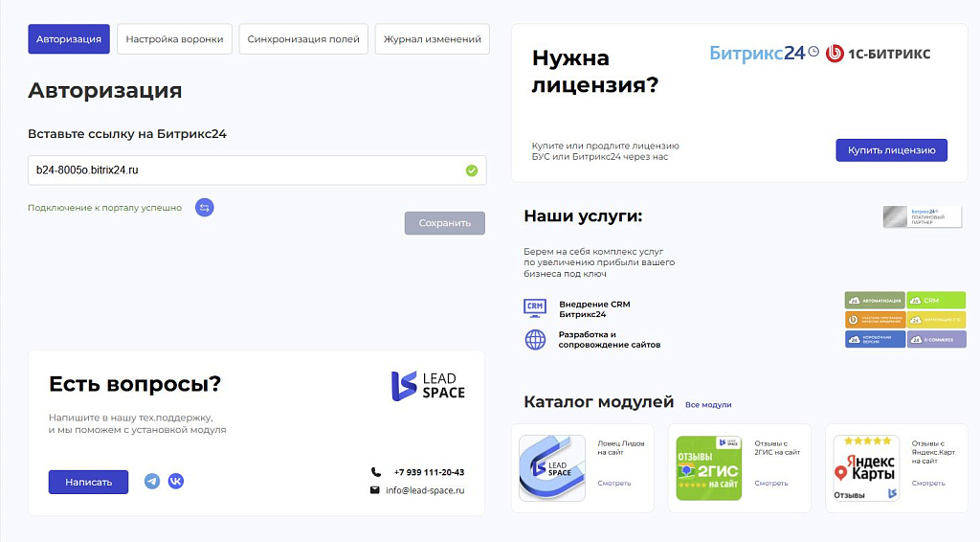Go to Журнал изменений tab

tap(433, 39)
